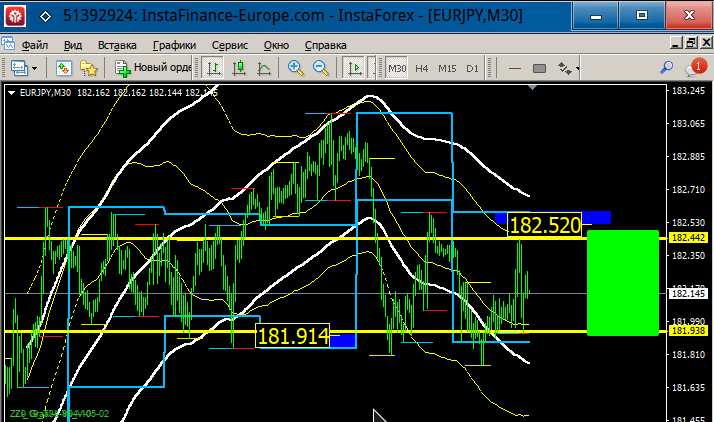Image resolution: width=714 pixels, height=422 pixels.
Task: Open the Сервис menu
Action: (x=230, y=45)
